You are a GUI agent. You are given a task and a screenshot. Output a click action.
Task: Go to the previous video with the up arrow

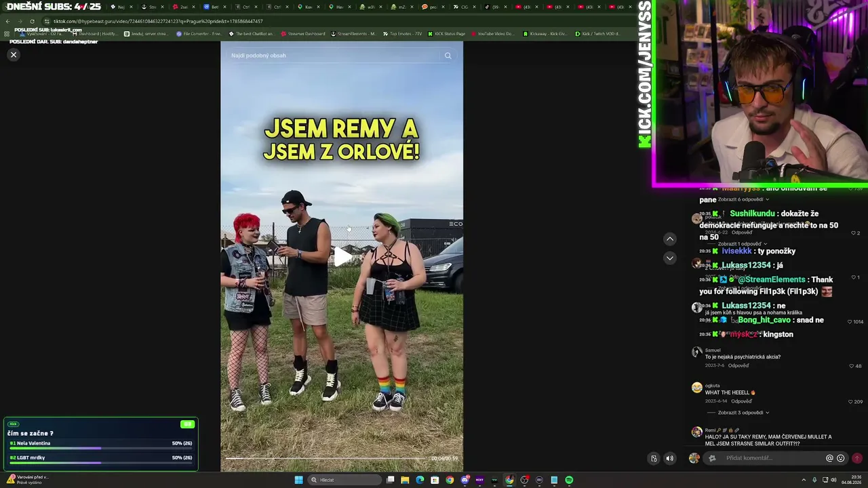[x=669, y=239]
